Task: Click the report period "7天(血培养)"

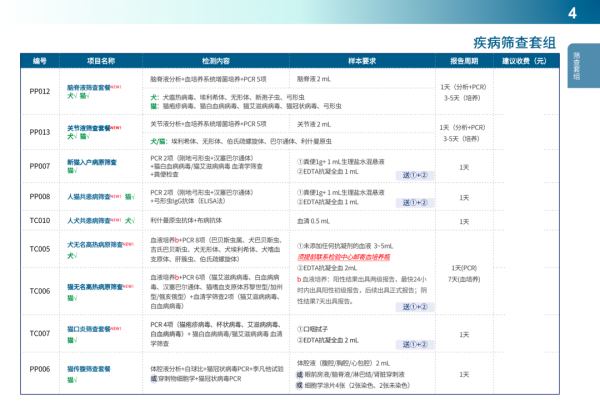Action: [464, 279]
